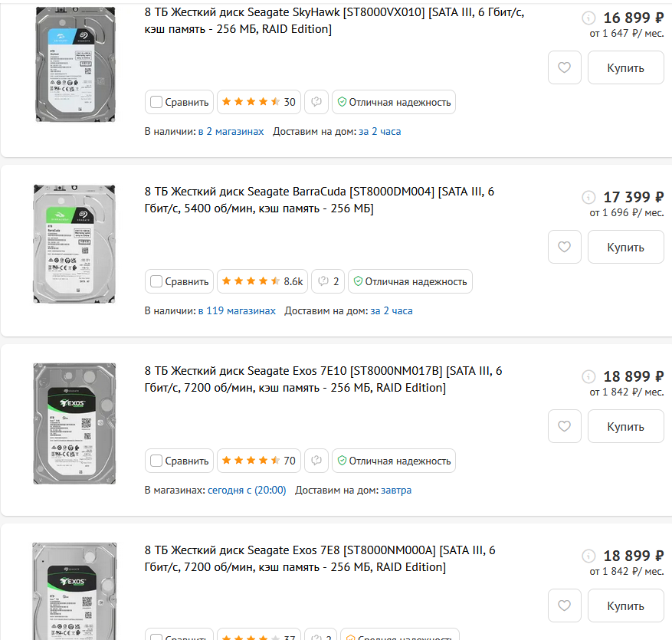672x640 pixels.
Task: Check Сравнить box for Seagate SkyHawk
Action: [x=156, y=102]
